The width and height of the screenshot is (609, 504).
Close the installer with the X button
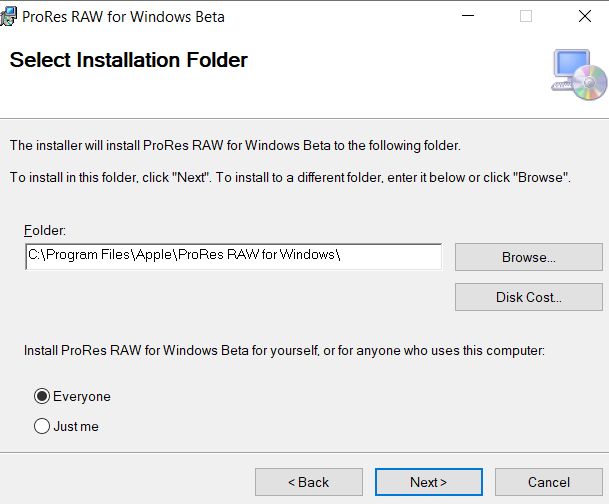[585, 16]
